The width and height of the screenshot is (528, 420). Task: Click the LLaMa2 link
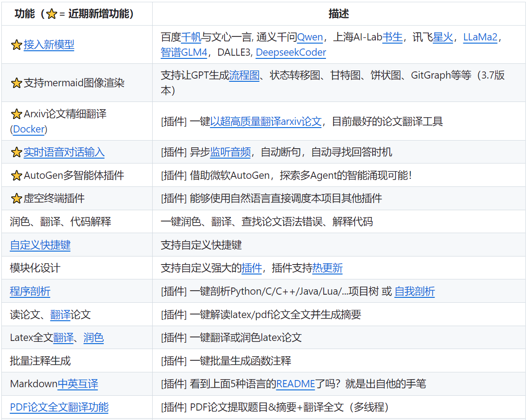(480, 37)
